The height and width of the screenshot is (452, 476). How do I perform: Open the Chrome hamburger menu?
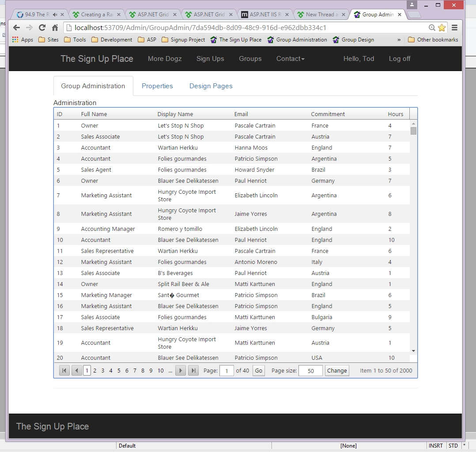coord(454,28)
